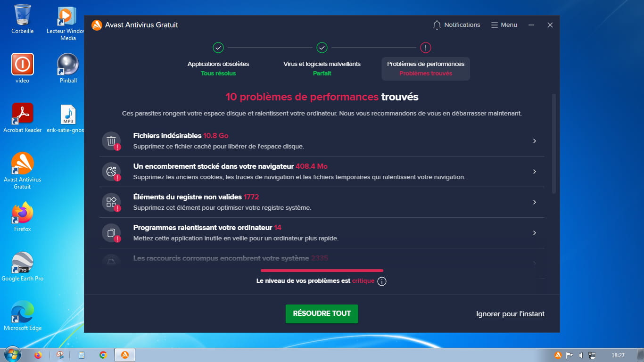Expand Fichiers indésirables row chevron
This screenshot has width=644, height=362.
pos(534,141)
